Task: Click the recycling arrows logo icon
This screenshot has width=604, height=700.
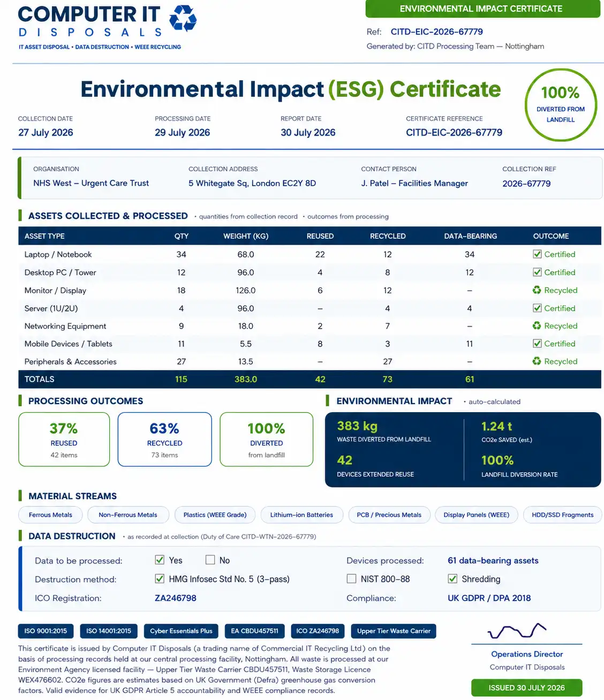Action: coord(183,18)
